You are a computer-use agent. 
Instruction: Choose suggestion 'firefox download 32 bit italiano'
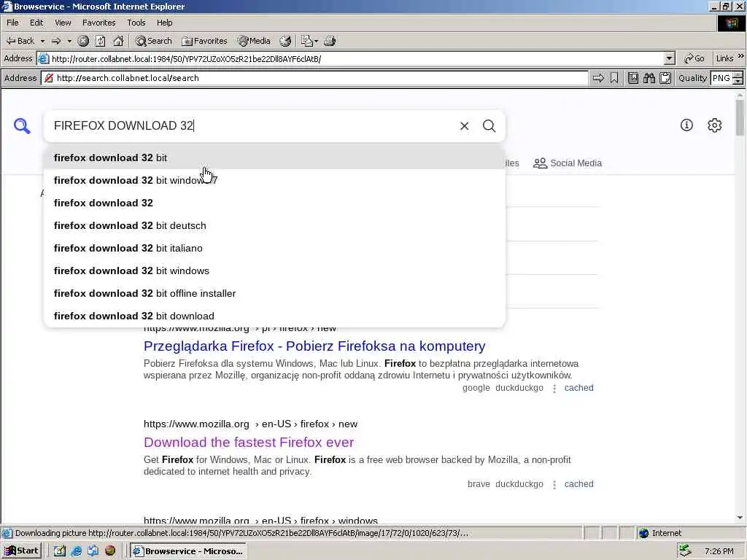pos(274,248)
